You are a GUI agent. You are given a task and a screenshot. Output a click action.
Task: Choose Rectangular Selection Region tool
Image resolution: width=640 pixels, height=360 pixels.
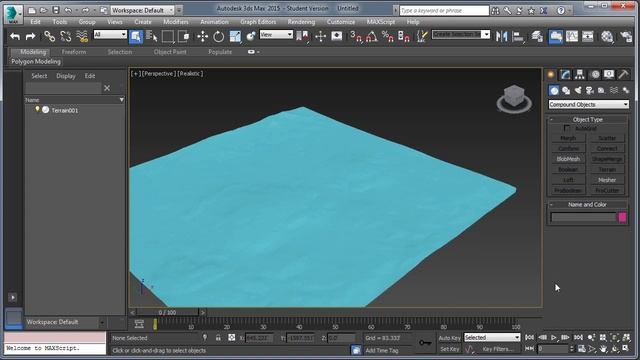point(168,36)
